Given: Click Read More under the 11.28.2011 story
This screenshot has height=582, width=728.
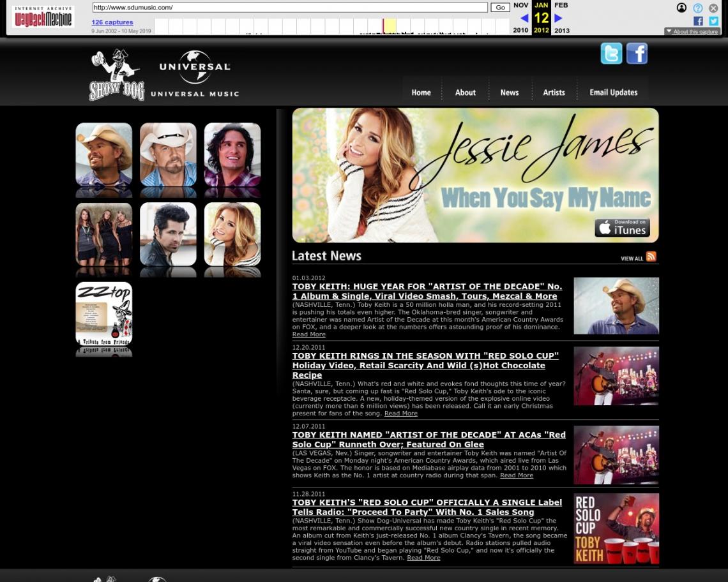Looking at the screenshot, I should pos(423,558).
